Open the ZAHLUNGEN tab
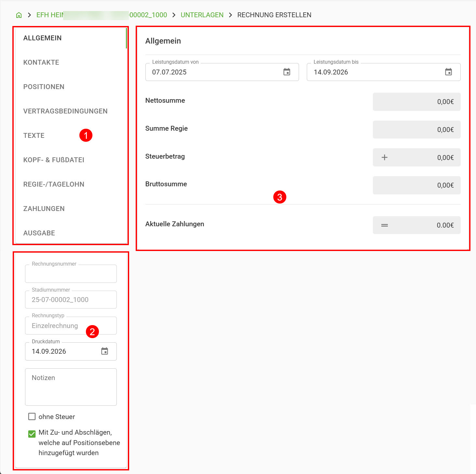 tap(71, 209)
